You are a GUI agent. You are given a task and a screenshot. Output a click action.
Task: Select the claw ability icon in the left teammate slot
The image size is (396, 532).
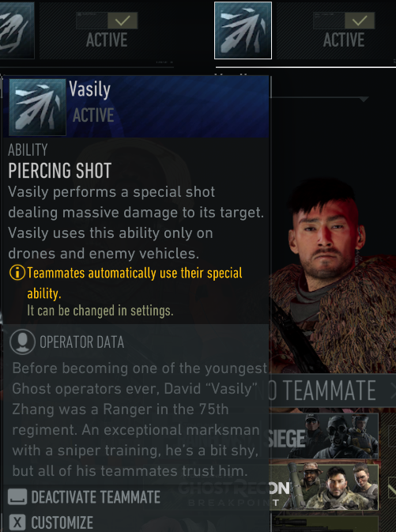coord(17,30)
